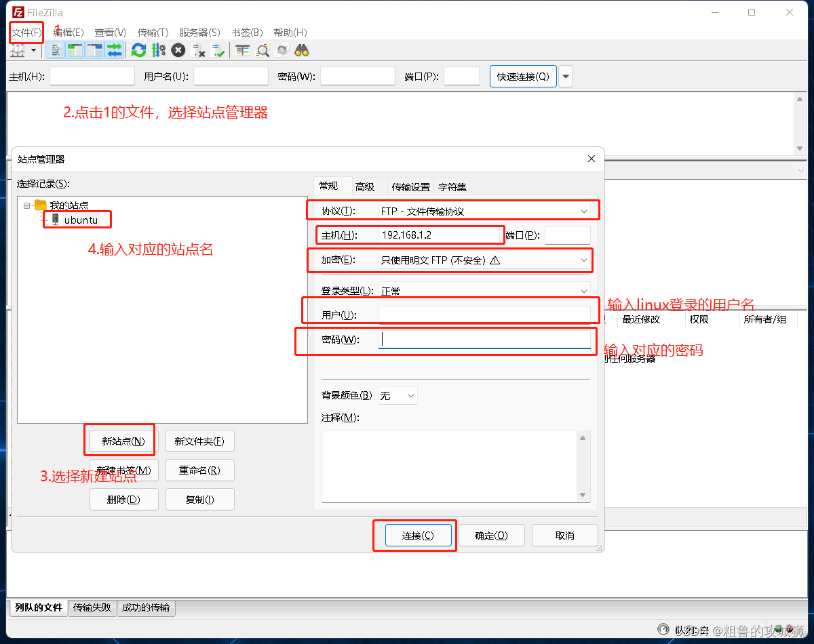The image size is (814, 644).
Task: Toggle the message log display
Action: pos(55,49)
